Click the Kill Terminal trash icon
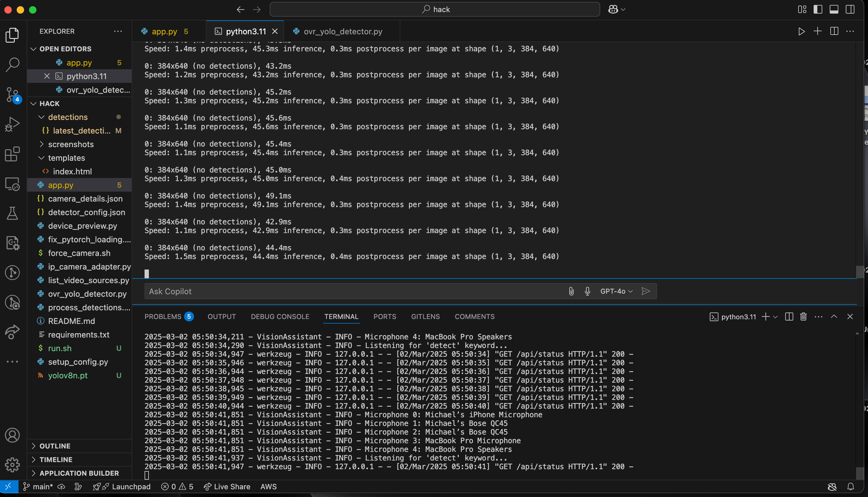This screenshot has width=868, height=497. (803, 317)
